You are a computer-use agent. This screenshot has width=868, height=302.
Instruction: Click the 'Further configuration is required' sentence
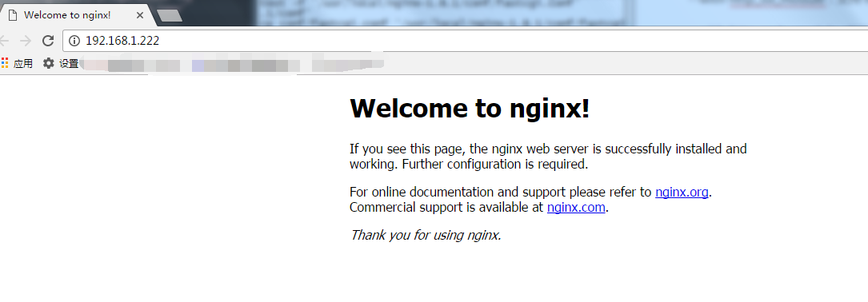tap(494, 165)
